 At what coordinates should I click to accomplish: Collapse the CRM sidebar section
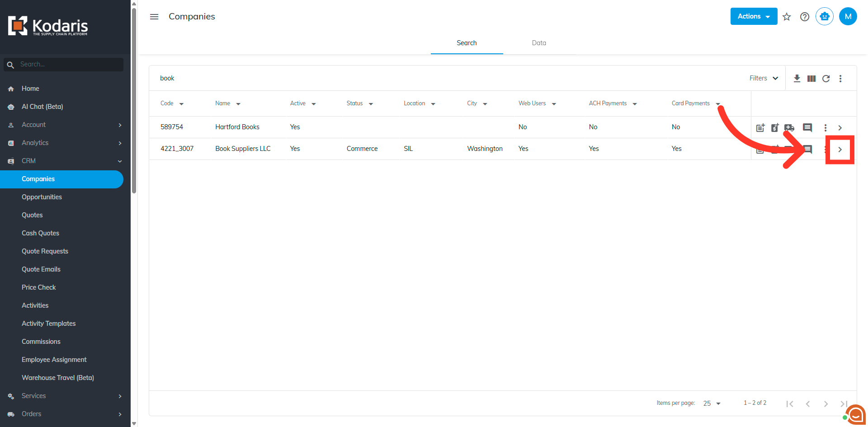click(x=62, y=161)
